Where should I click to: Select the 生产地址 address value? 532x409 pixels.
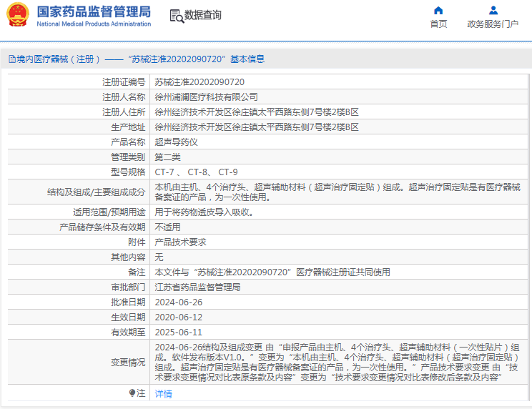click(x=257, y=127)
